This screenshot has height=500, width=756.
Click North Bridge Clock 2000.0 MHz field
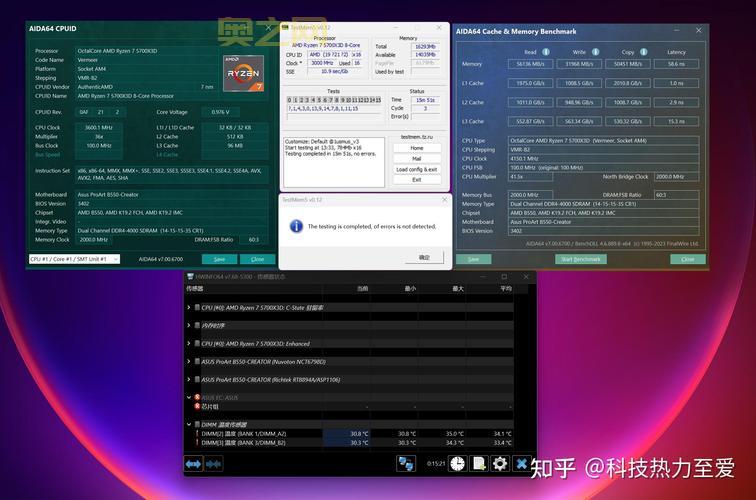click(x=676, y=177)
